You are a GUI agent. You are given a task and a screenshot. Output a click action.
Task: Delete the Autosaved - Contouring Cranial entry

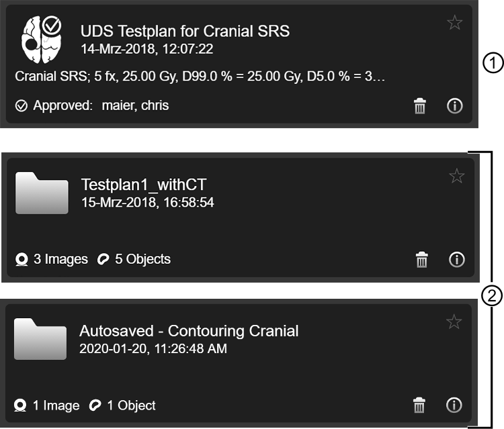pos(419,406)
